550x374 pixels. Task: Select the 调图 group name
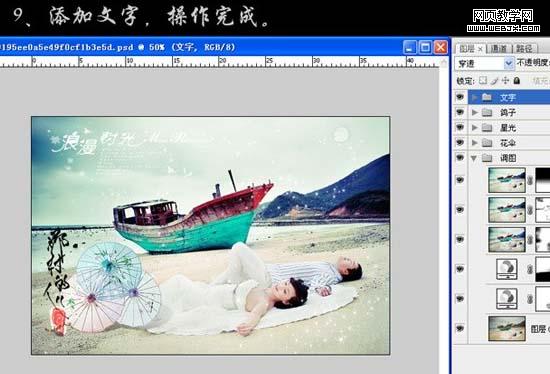click(x=508, y=158)
